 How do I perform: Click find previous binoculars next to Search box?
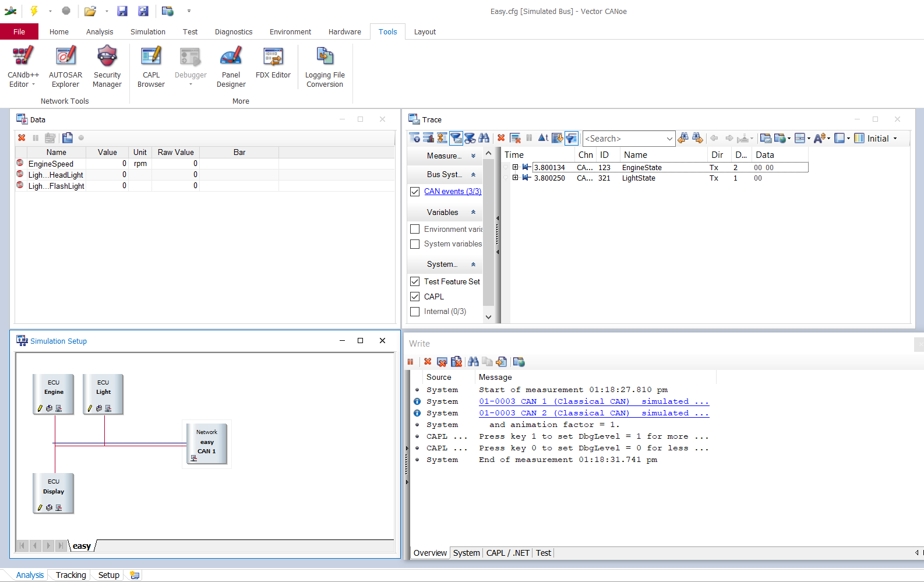(x=683, y=138)
